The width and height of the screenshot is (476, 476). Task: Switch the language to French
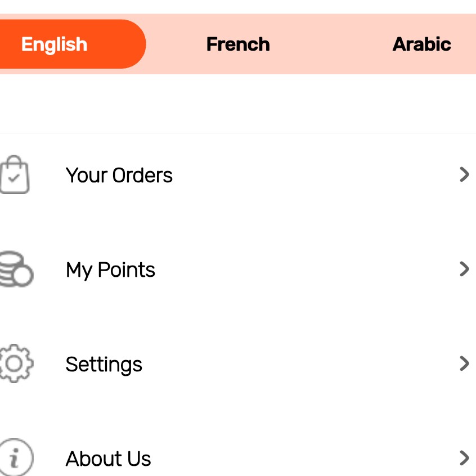point(238,44)
